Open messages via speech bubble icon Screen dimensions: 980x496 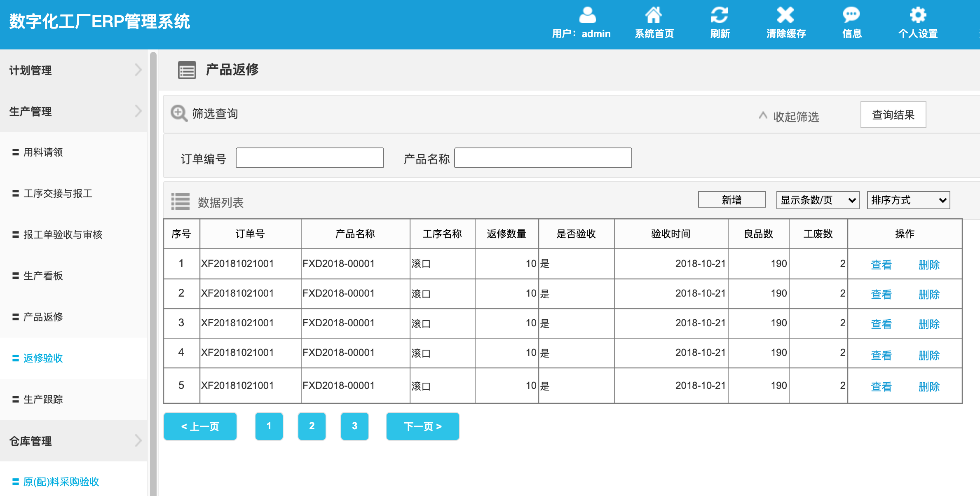pos(851,16)
